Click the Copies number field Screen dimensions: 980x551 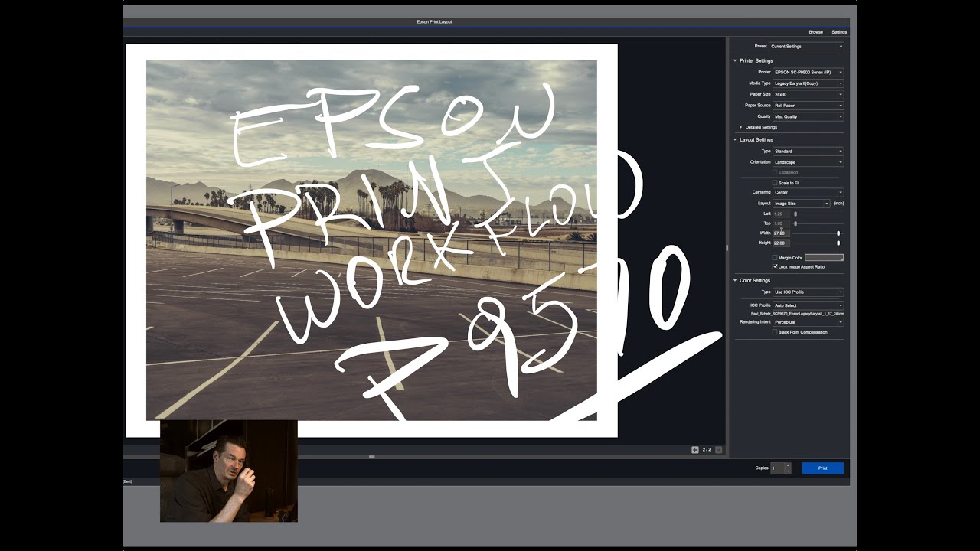tap(777, 468)
